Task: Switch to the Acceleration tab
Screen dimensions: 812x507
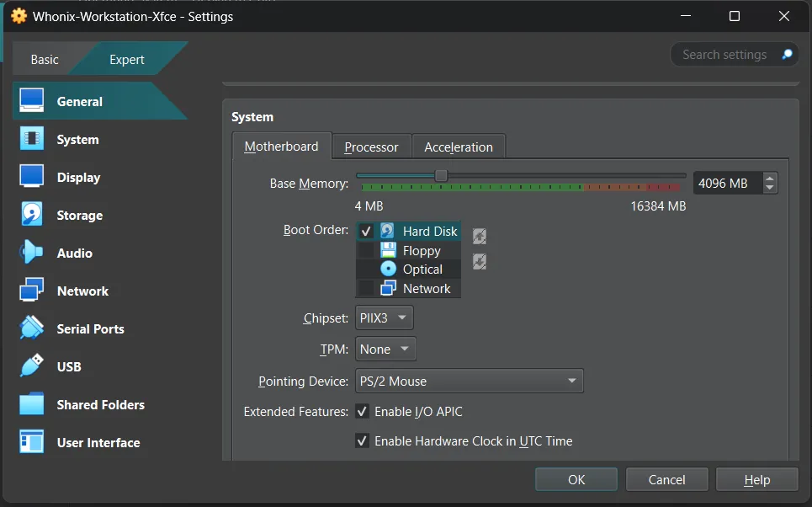Action: click(459, 147)
